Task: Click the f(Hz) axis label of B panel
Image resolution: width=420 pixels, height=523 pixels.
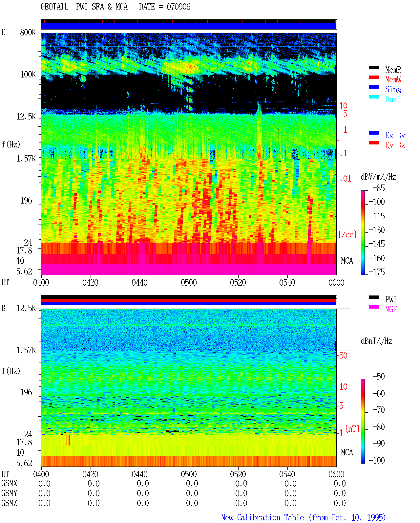Action: (x=10, y=371)
